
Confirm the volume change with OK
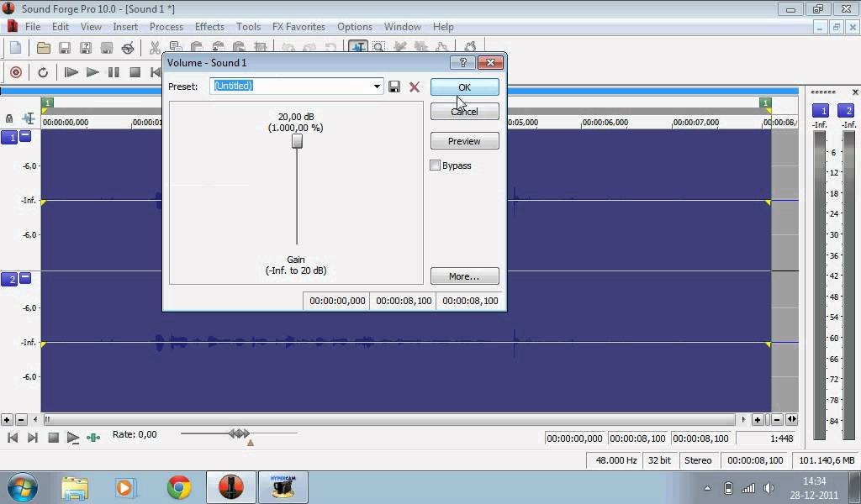(x=464, y=87)
